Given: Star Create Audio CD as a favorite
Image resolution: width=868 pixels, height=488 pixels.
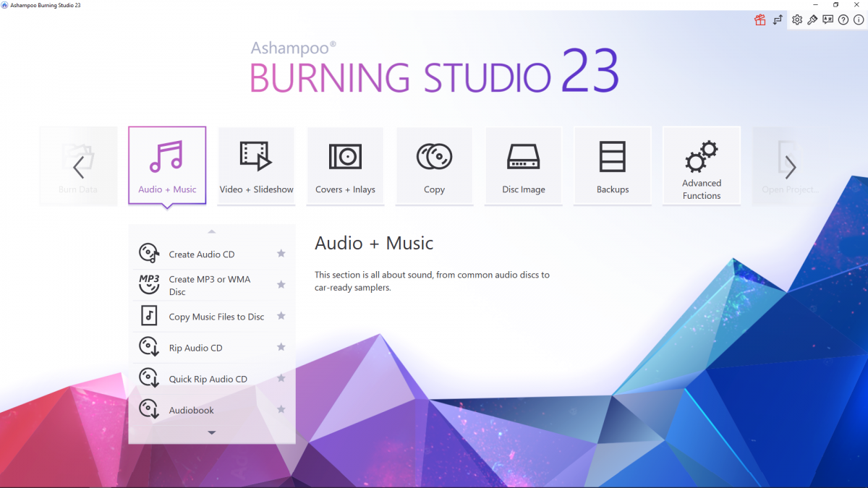Looking at the screenshot, I should (x=281, y=253).
